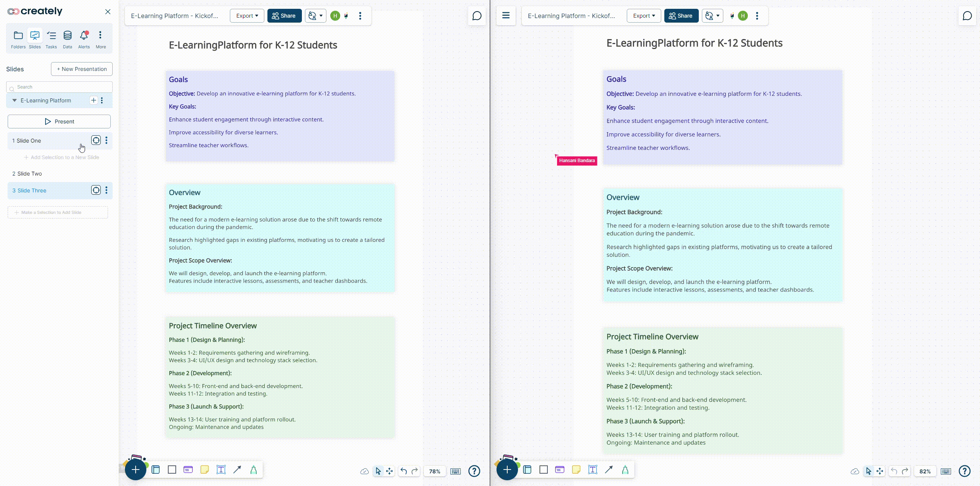Select text tool in right window toolbar
Image resolution: width=980 pixels, height=486 pixels.
point(593,470)
